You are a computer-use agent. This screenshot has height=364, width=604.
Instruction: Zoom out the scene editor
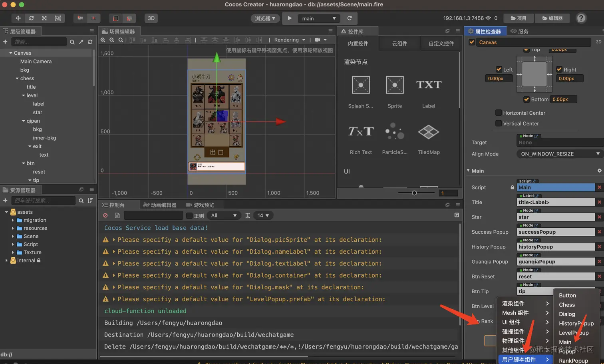pyautogui.click(x=112, y=40)
